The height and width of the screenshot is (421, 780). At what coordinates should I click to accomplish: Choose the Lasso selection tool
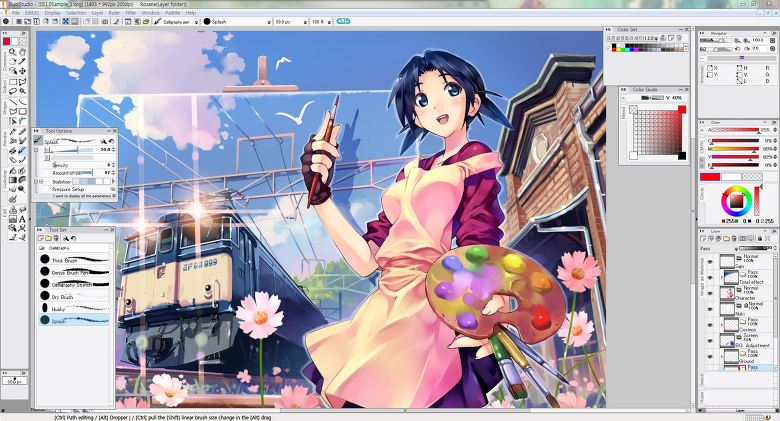pyautogui.click(x=13, y=92)
